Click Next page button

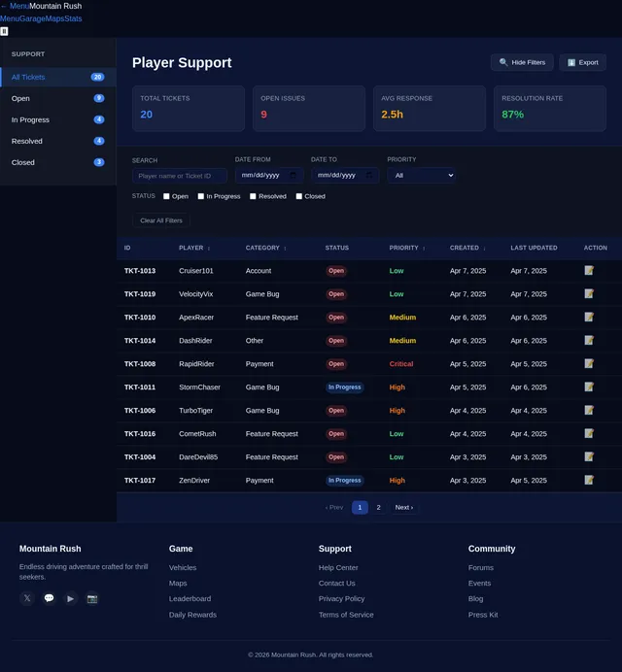404,508
